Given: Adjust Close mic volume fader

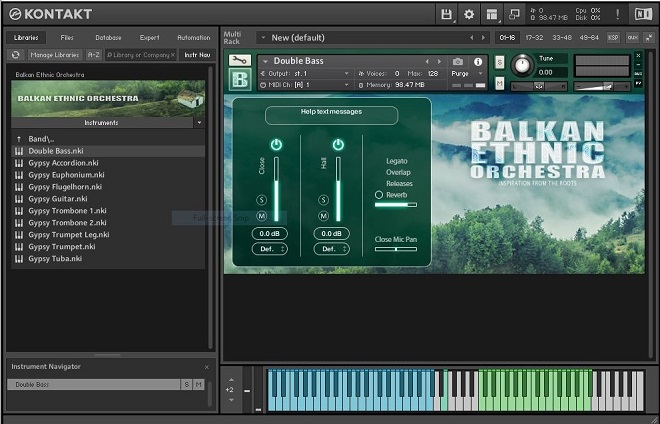Looking at the screenshot, I should pos(276,189).
